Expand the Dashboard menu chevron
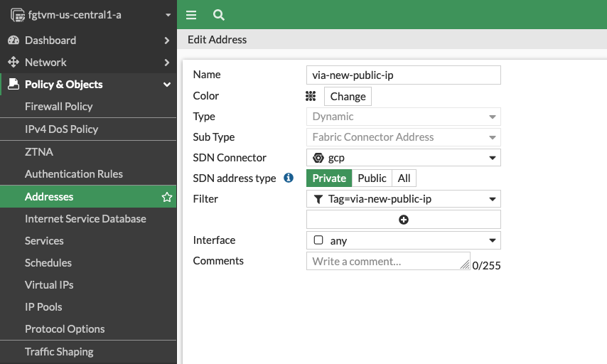The image size is (607, 364). (167, 41)
